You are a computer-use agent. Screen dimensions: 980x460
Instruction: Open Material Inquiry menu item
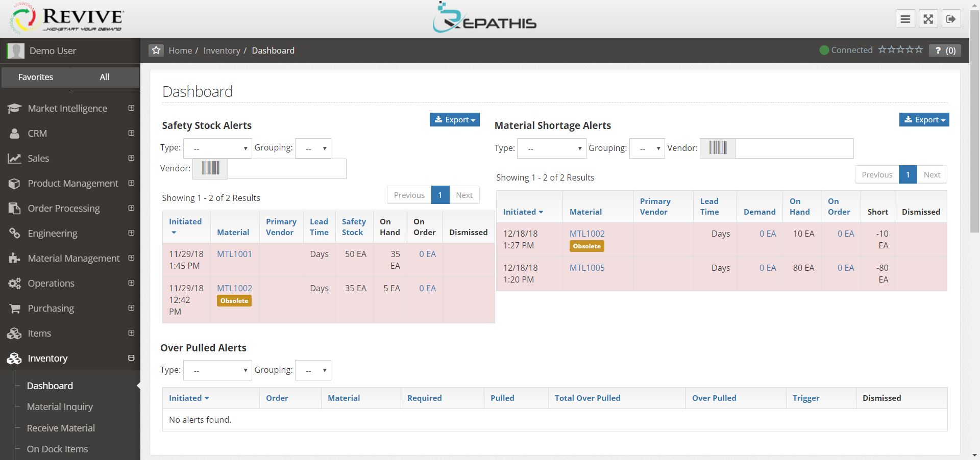[x=60, y=406]
